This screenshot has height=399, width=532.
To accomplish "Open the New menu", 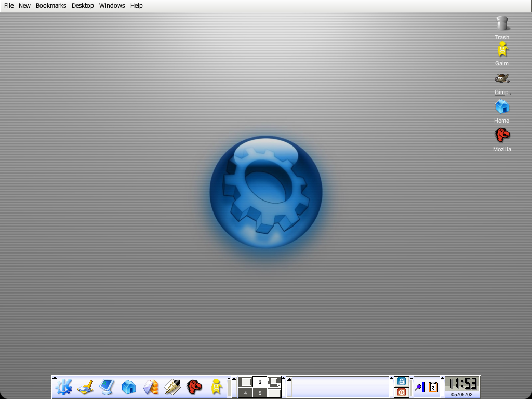I will tap(24, 5).
